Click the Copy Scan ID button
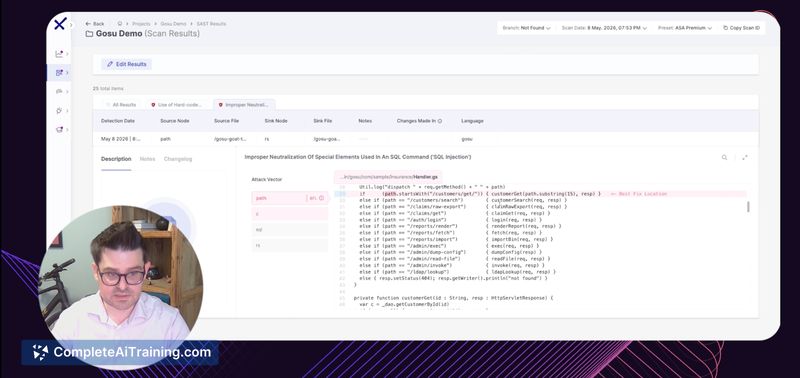The image size is (800, 378). coord(741,28)
